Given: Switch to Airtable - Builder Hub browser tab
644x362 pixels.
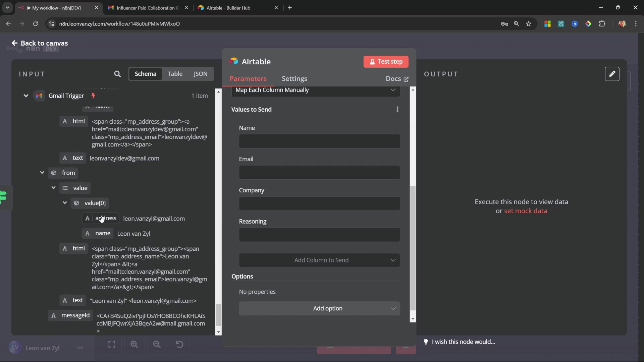Looking at the screenshot, I should [x=228, y=8].
